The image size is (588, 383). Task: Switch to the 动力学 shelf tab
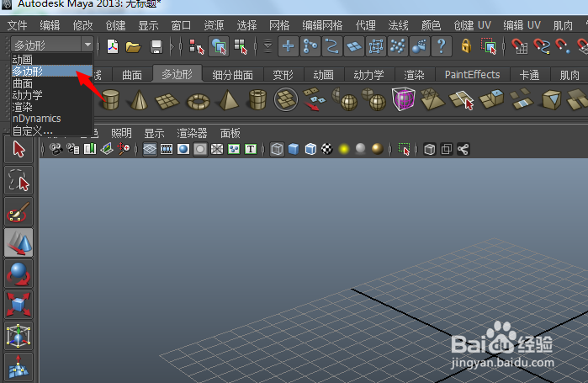click(x=368, y=75)
